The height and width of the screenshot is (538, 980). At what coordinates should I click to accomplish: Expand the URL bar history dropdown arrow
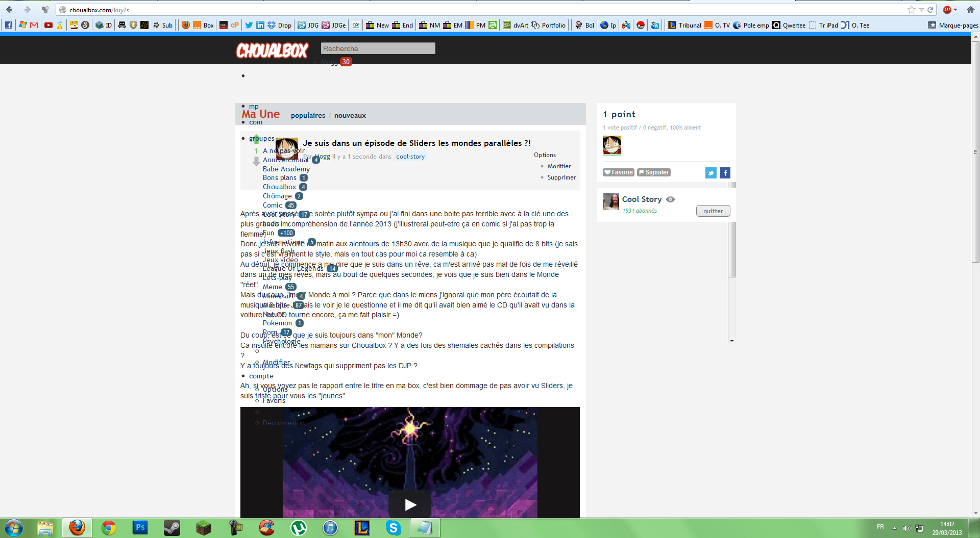(921, 10)
